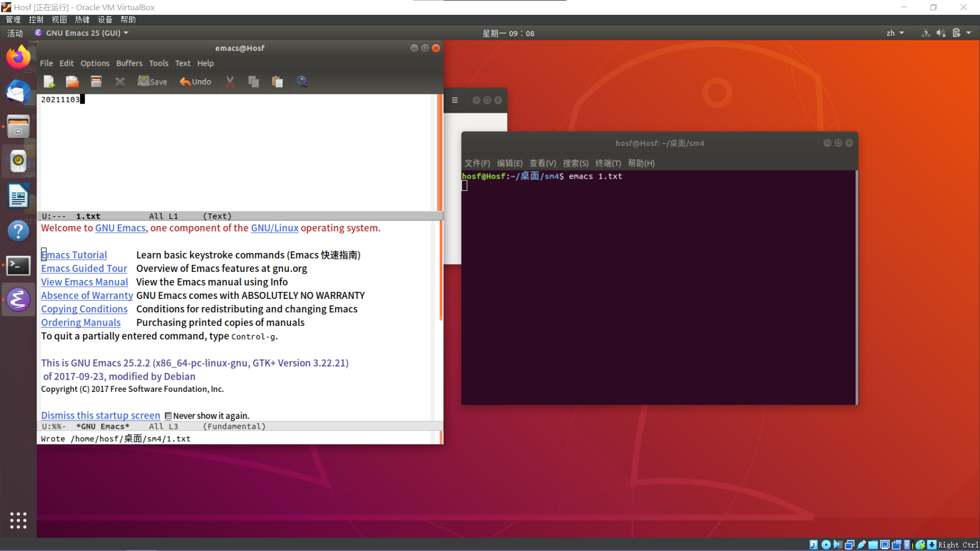The width and height of the screenshot is (980, 551).
Task: Click the scrollbar of the 1.txt buffer window
Action: point(439,152)
